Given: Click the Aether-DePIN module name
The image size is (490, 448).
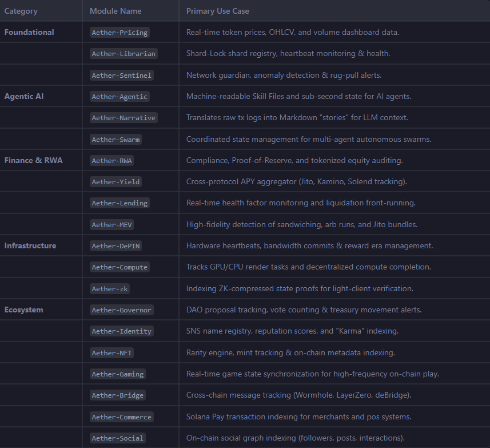Looking at the screenshot, I should coord(115,246).
